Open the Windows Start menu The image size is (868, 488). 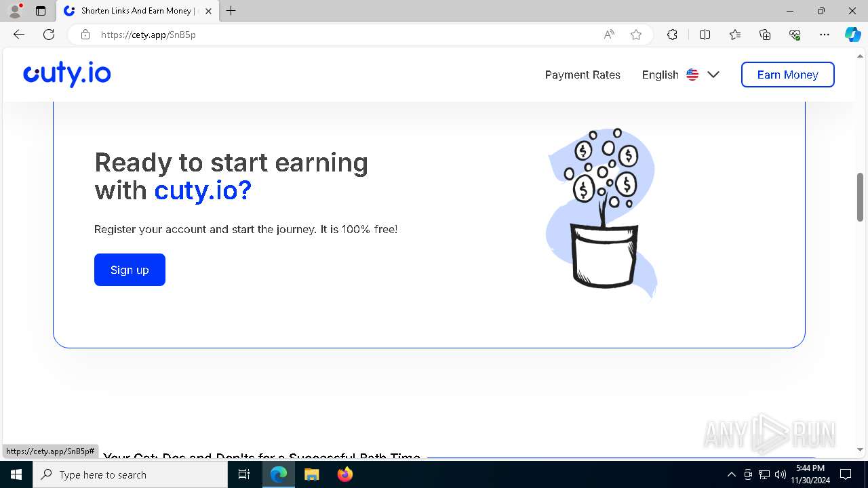tap(16, 474)
